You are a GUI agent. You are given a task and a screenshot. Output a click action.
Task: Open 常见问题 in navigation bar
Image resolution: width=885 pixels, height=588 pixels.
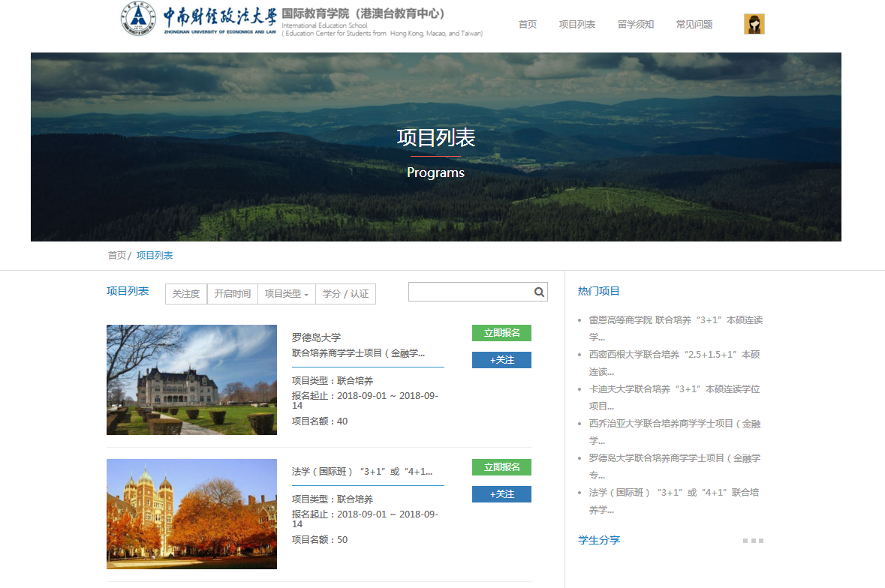[694, 24]
